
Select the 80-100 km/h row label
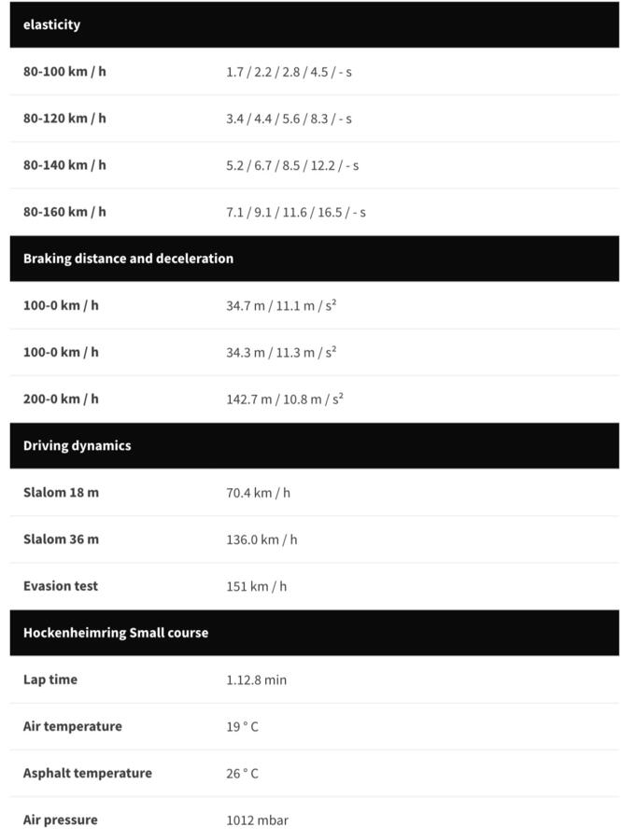[64, 72]
